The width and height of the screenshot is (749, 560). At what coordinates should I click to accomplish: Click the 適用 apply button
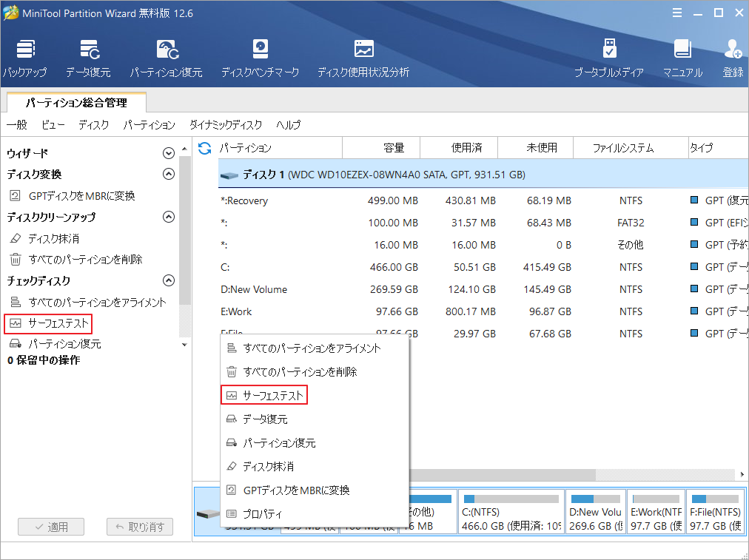[x=51, y=527]
